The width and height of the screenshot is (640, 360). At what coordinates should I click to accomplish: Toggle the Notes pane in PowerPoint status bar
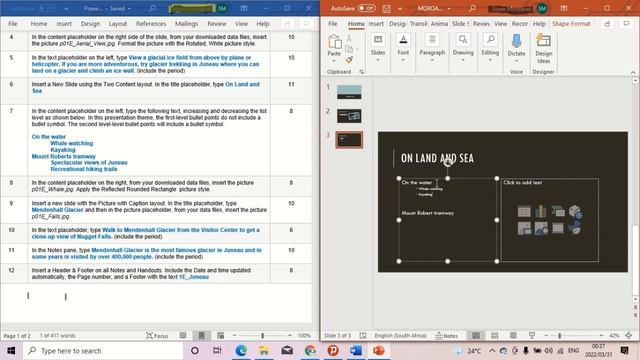(x=447, y=336)
